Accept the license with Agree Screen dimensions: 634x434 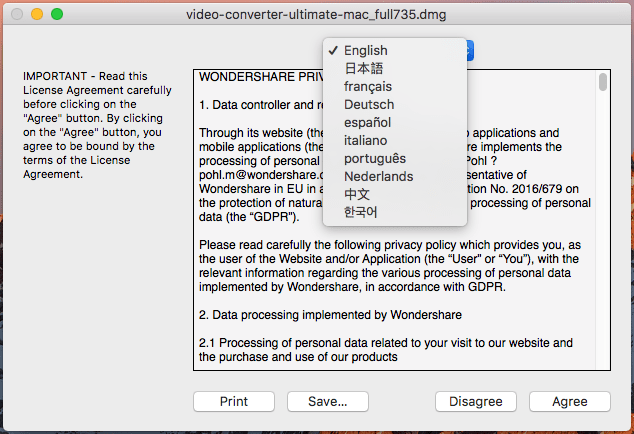[x=570, y=401]
